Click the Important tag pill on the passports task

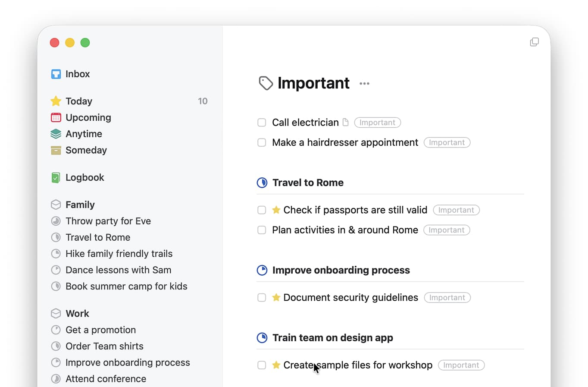pyautogui.click(x=456, y=210)
